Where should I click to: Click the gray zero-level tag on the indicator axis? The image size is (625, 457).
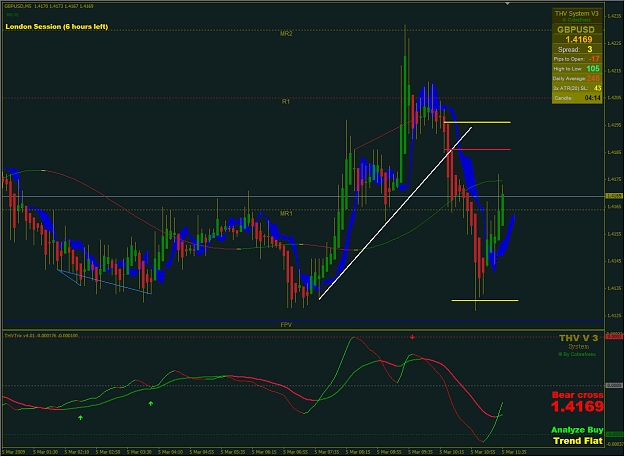[x=614, y=385]
